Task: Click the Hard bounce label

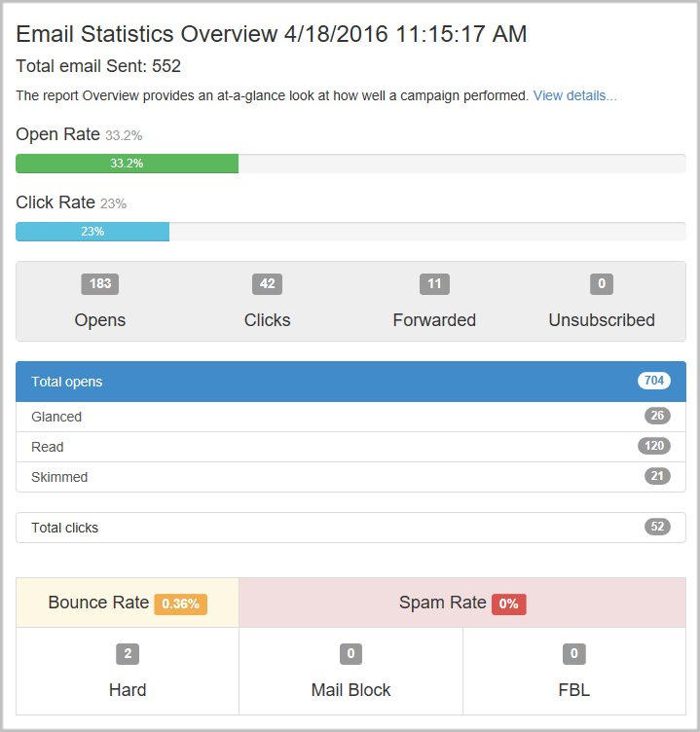Action: pos(128,690)
